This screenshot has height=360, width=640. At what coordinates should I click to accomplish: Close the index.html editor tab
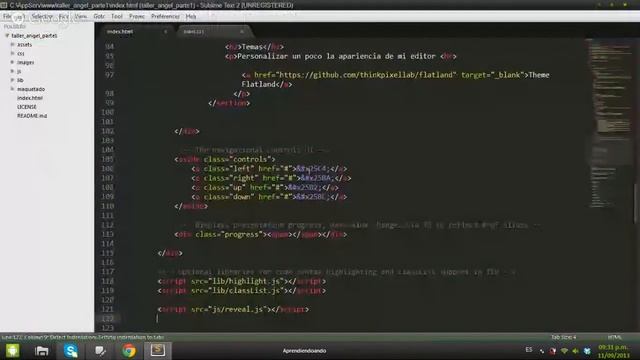click(x=165, y=31)
